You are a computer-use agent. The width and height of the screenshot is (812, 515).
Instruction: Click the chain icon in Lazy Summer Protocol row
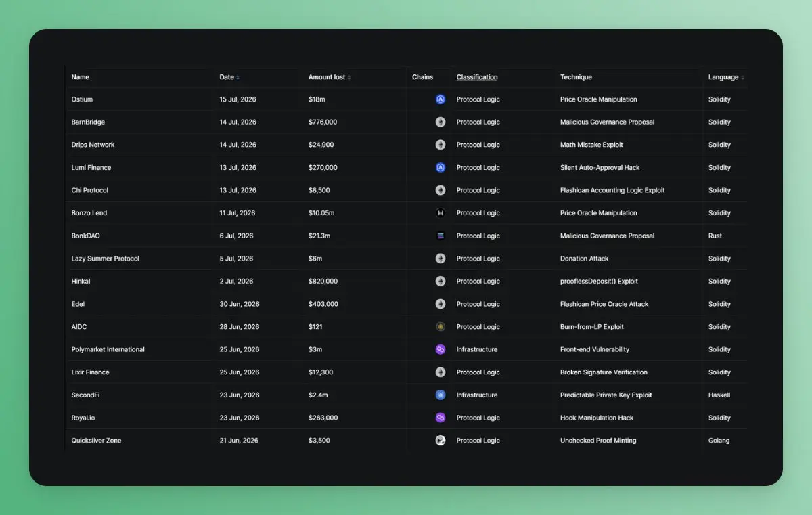point(441,259)
